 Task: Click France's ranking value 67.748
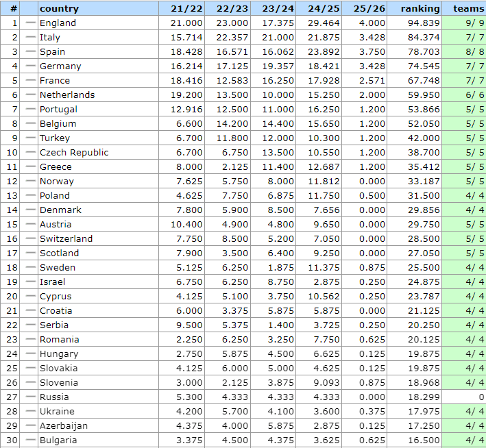point(424,81)
